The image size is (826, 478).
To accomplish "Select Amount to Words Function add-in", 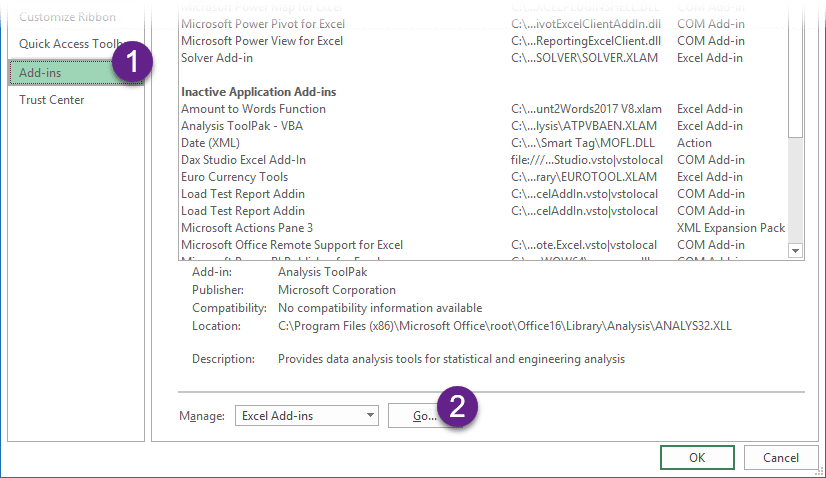I will click(483, 109).
